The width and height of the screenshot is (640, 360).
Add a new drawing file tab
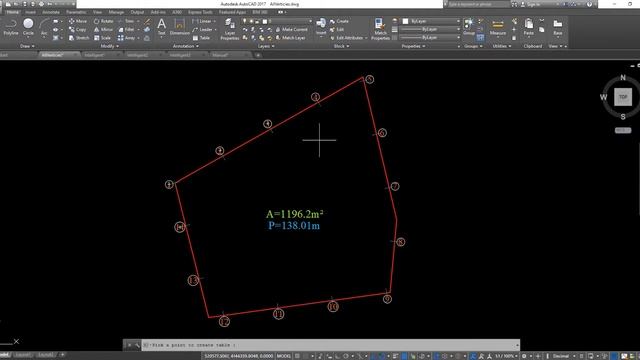[258, 55]
